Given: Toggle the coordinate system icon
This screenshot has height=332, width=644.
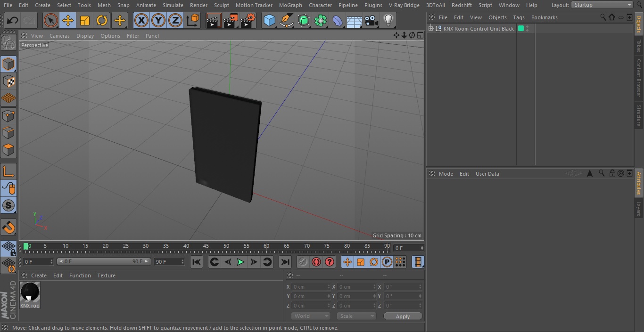Looking at the screenshot, I should pos(193,20).
